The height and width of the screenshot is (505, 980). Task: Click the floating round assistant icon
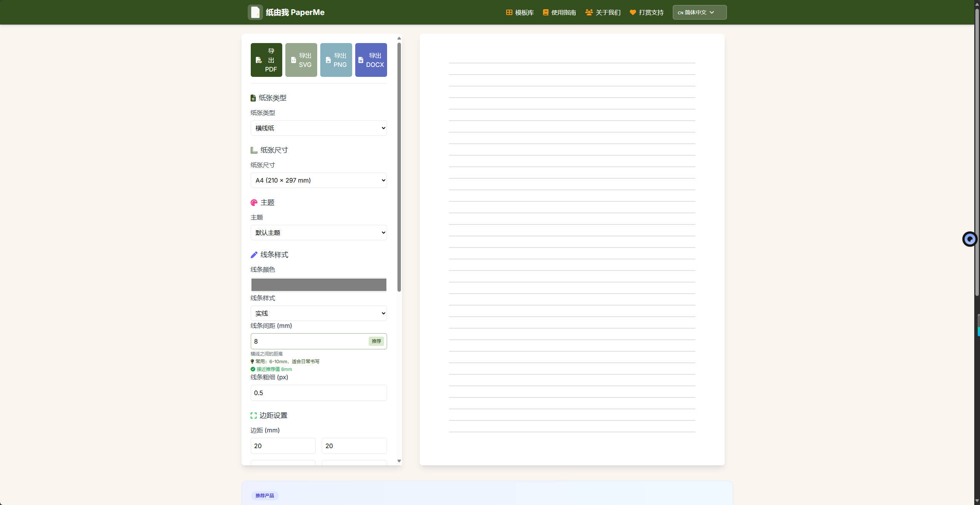pos(970,239)
